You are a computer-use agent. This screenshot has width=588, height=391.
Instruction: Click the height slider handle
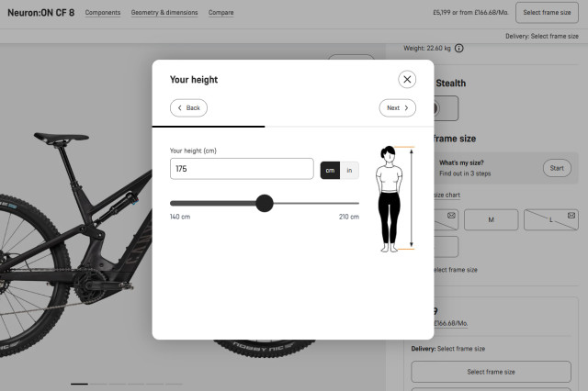(265, 204)
